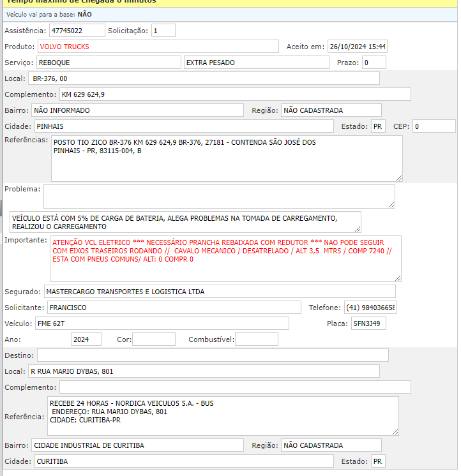Click the battery problem description text area
The height and width of the screenshot is (476, 461).
[186, 222]
